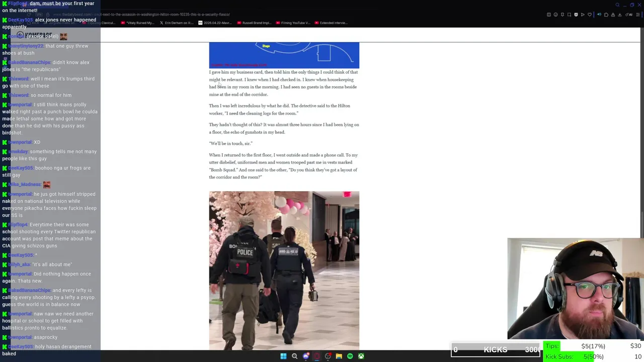Click the page vertical scrollbar thumb

(x=642, y=225)
